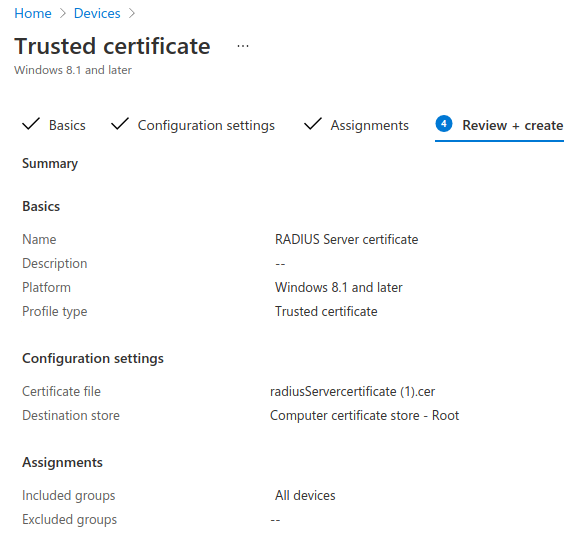Viewport: 583px width, 560px height.
Task: Click the Configuration settings checkmark icon
Action: tap(120, 124)
